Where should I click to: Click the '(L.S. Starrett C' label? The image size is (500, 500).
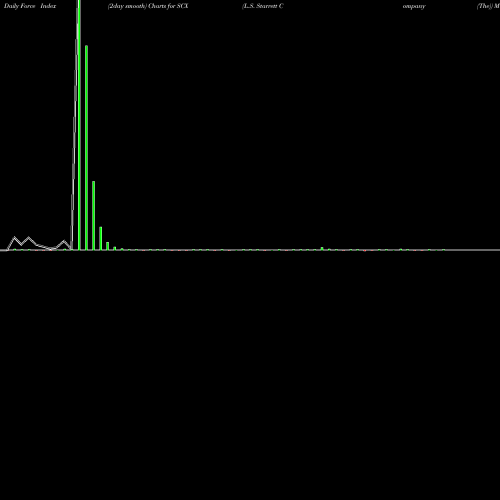263,6
